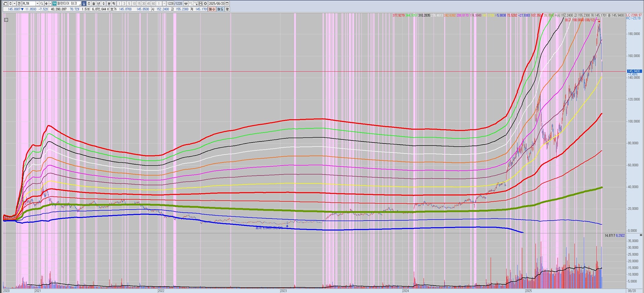This screenshot has width=644, height=293.
Task: Click the chart panel toggle icon on the chart
Action: pos(6,20)
